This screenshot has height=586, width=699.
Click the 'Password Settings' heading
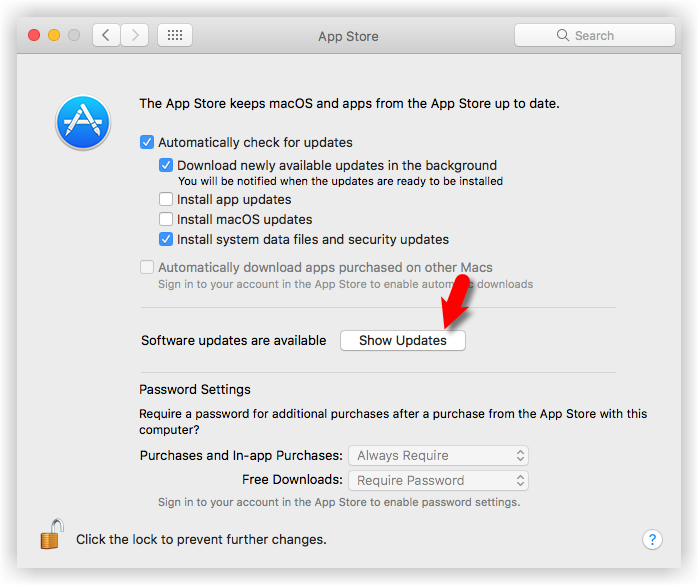(195, 389)
